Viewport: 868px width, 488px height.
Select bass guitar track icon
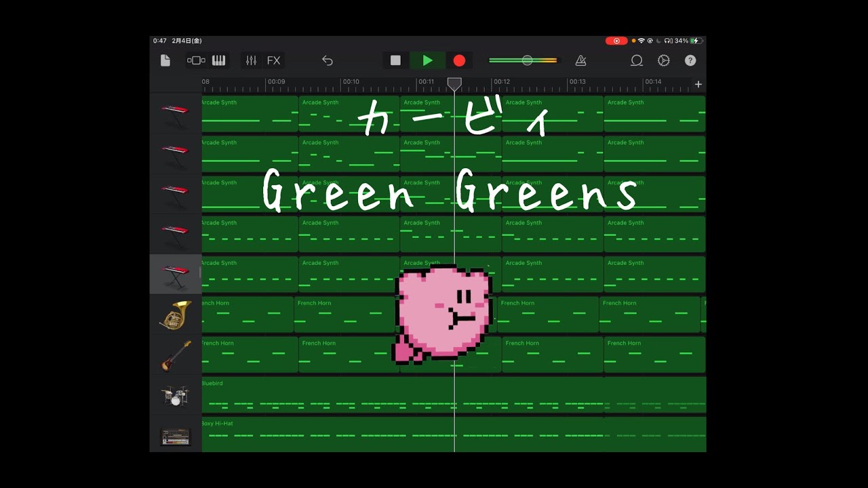point(176,355)
